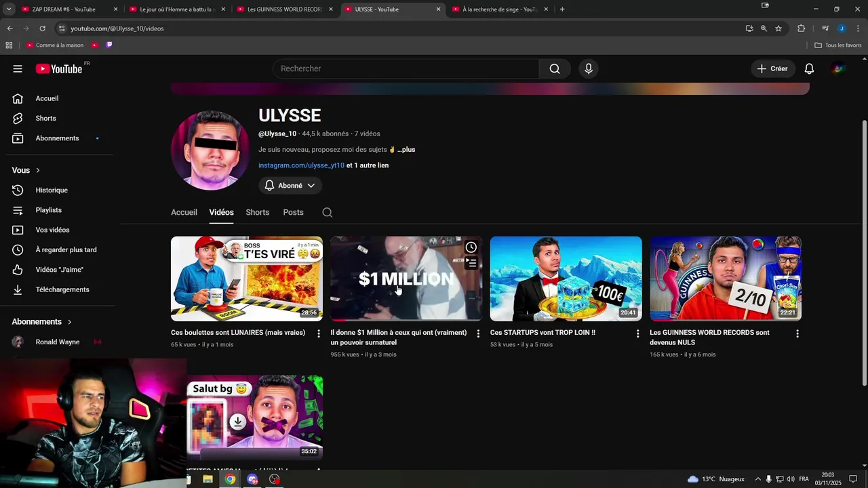The width and height of the screenshot is (868, 488).
Task: Open options menu for boulettes LUNAIRES video
Action: coord(319,333)
